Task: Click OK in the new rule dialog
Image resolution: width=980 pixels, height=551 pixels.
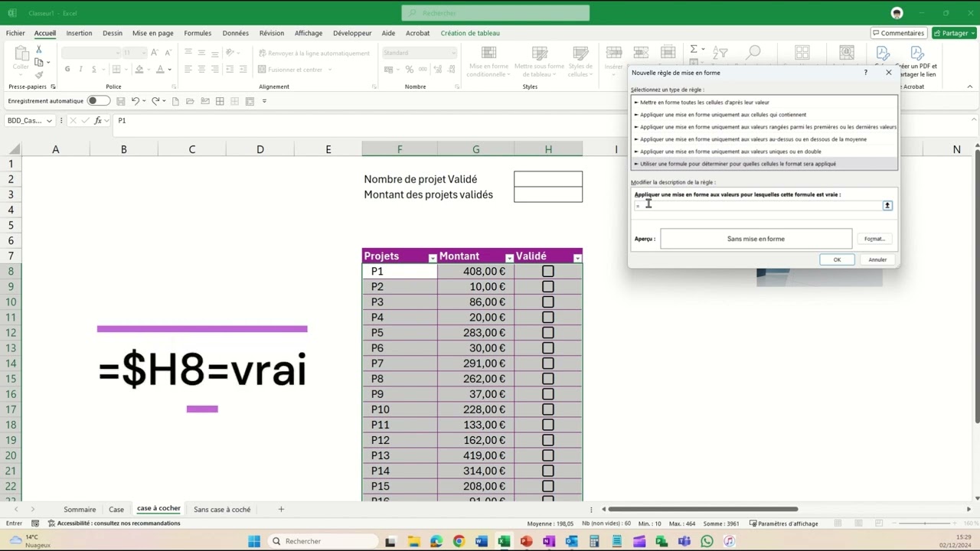Action: coord(837,259)
